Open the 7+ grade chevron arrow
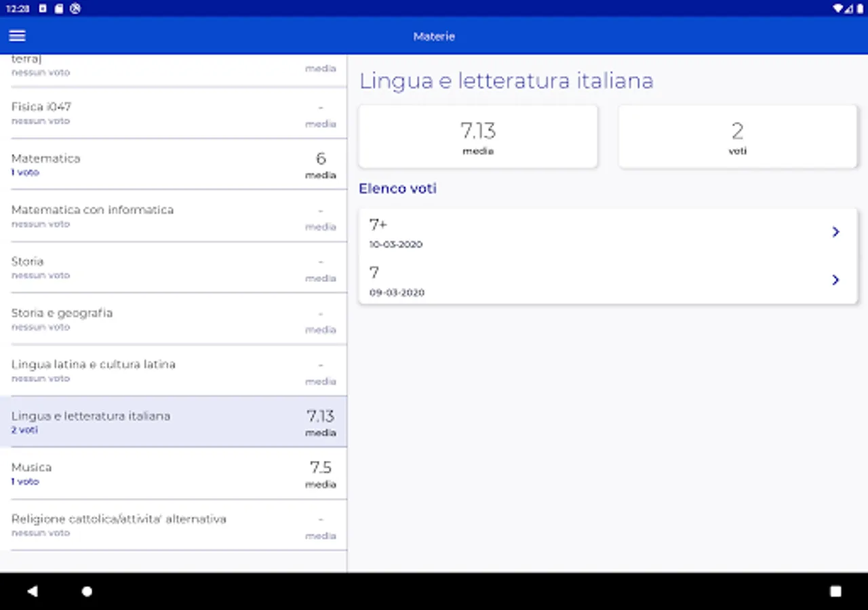Viewport: 868px width, 610px height. 835,232
